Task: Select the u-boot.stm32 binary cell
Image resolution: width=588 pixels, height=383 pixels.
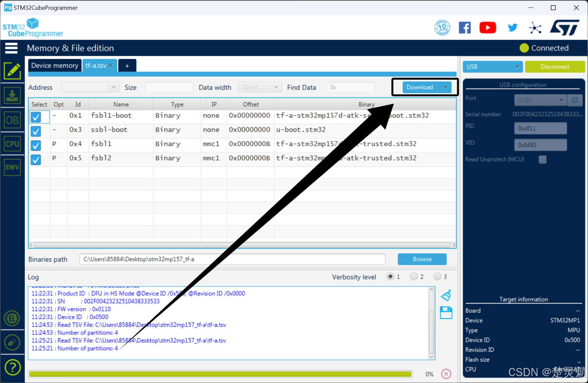Action: click(x=365, y=130)
